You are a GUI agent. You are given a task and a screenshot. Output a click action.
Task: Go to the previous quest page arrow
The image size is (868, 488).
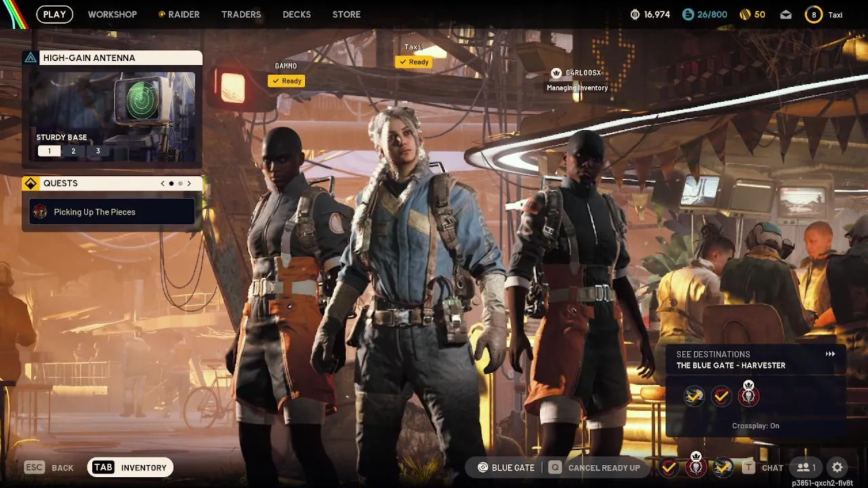[163, 183]
